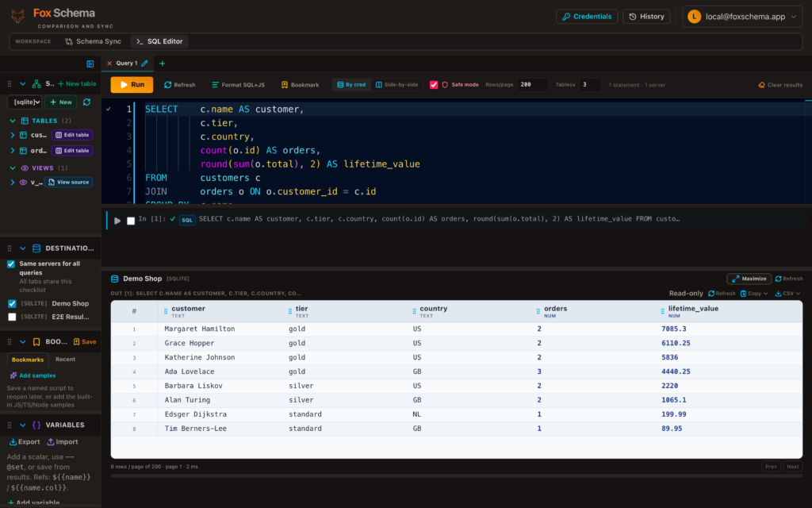
Task: Expand the ord... table node
Action: (13, 151)
